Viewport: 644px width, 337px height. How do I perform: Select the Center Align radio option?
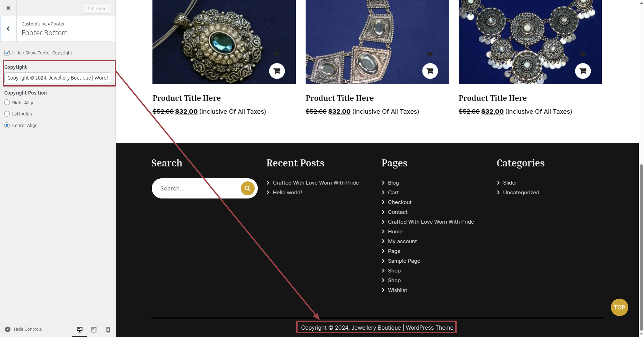7,125
